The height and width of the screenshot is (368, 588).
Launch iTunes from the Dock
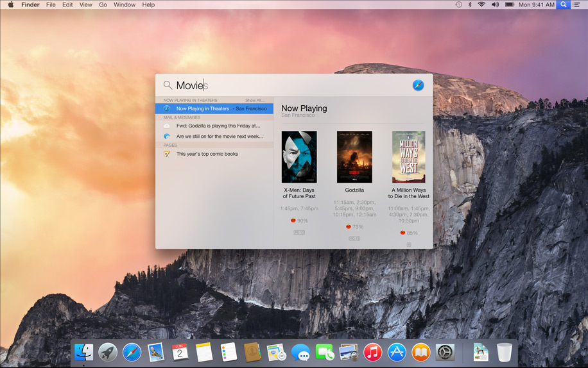click(372, 352)
